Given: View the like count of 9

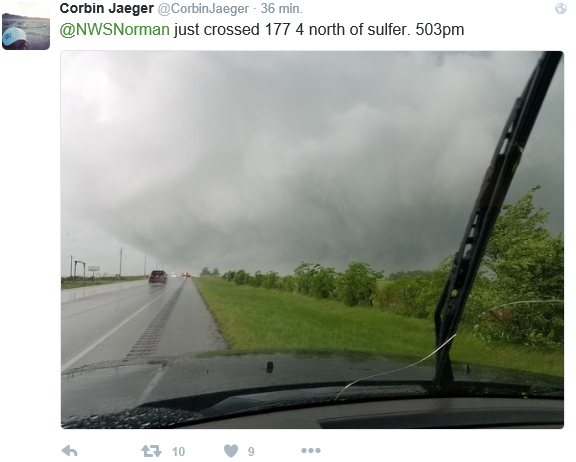Looking at the screenshot, I should 251,451.
